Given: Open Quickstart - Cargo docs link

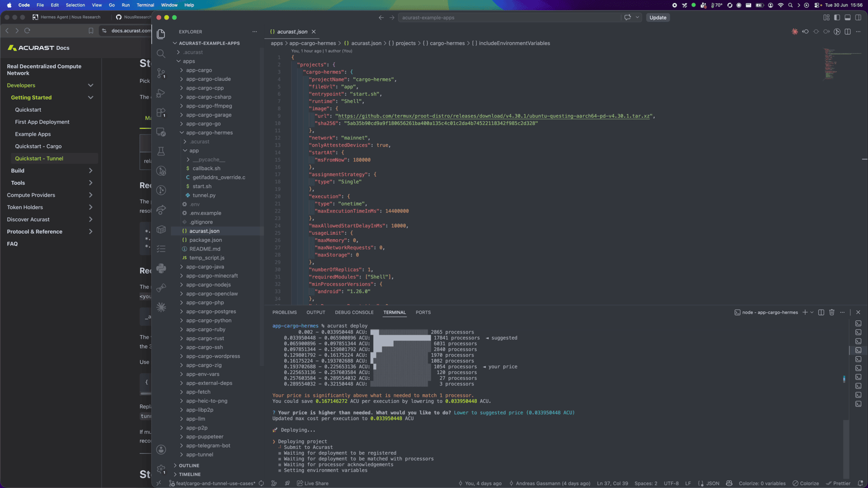Looking at the screenshot, I should 38,146.
